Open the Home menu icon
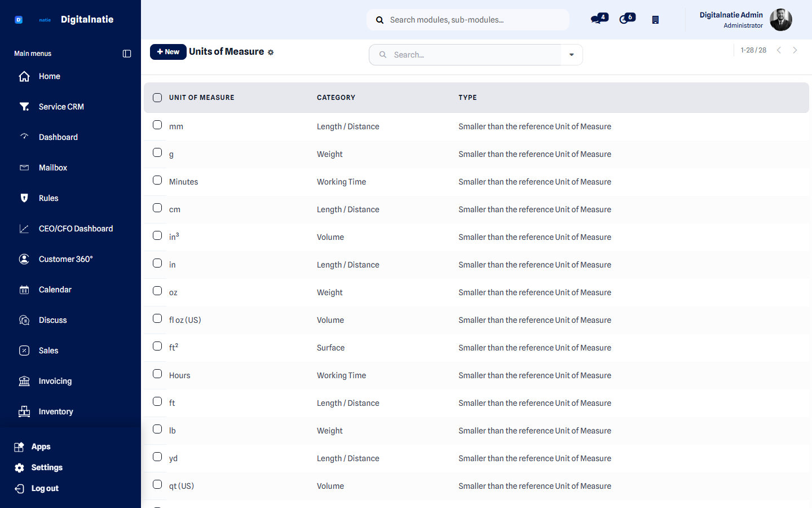This screenshot has height=508, width=812. pyautogui.click(x=24, y=76)
